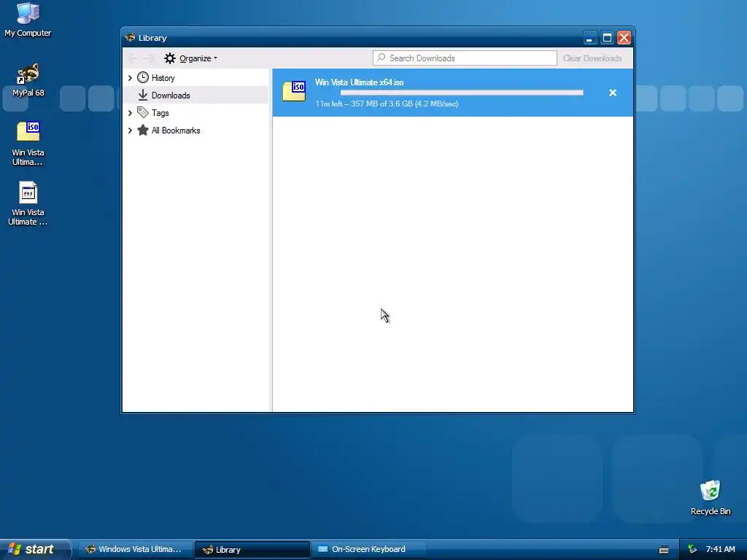Click the ISO file icon in the download row
Image resolution: width=747 pixels, height=560 pixels.
[x=294, y=91]
